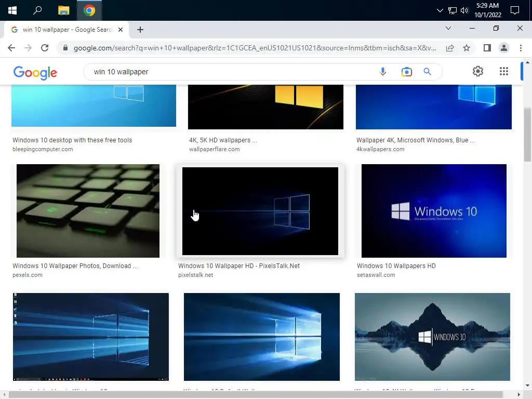Image resolution: width=532 pixels, height=399 pixels.
Task: Open the PixelsTalk dark Windows wallpaper
Action: 260,211
